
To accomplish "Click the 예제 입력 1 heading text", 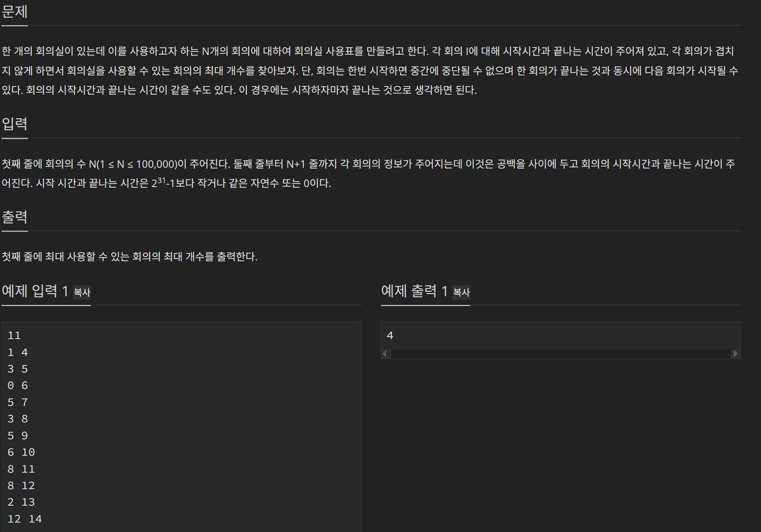I will 35,291.
